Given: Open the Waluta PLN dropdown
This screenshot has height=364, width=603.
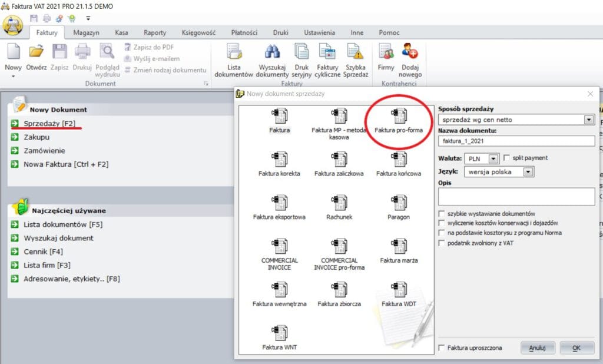Looking at the screenshot, I should click(493, 158).
